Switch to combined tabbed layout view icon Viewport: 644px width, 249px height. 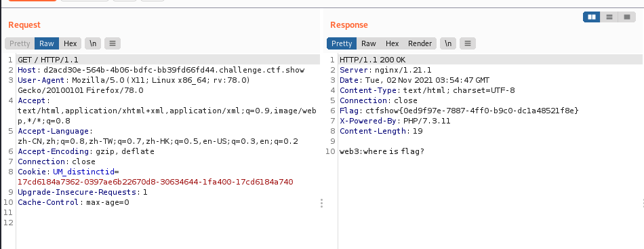[x=627, y=17]
